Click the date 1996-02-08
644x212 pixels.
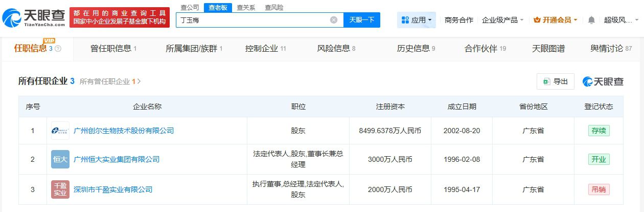click(462, 159)
